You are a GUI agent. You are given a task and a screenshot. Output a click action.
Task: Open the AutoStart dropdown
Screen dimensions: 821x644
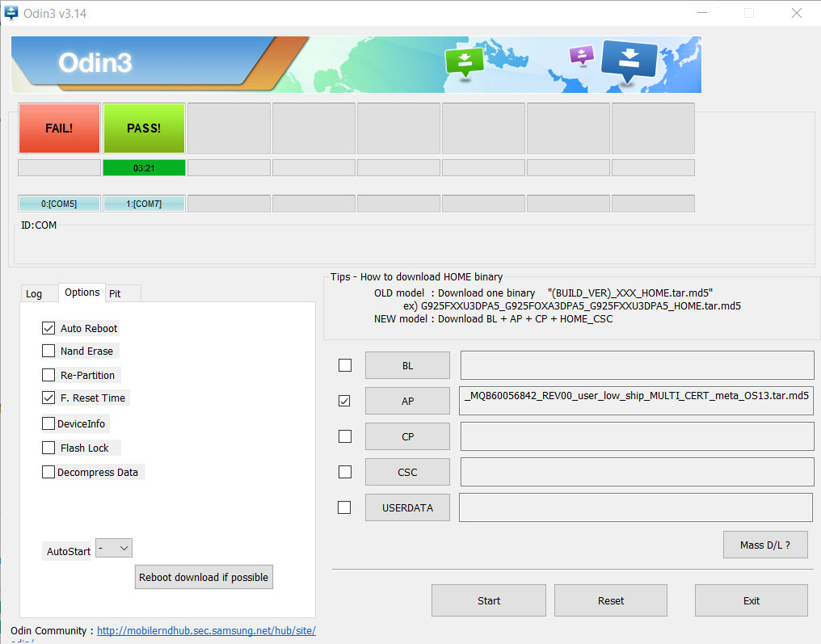coord(114,549)
